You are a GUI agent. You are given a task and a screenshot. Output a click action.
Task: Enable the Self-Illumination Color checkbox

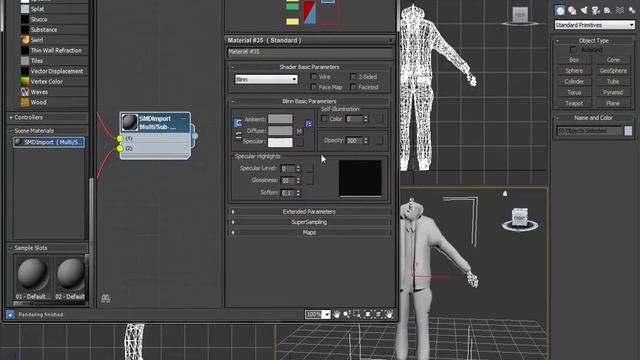pos(324,119)
